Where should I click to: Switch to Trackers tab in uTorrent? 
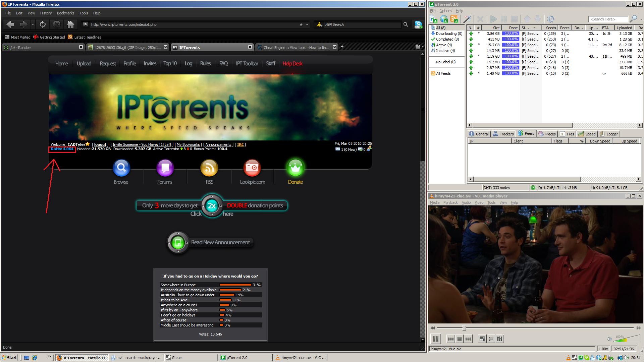[503, 134]
